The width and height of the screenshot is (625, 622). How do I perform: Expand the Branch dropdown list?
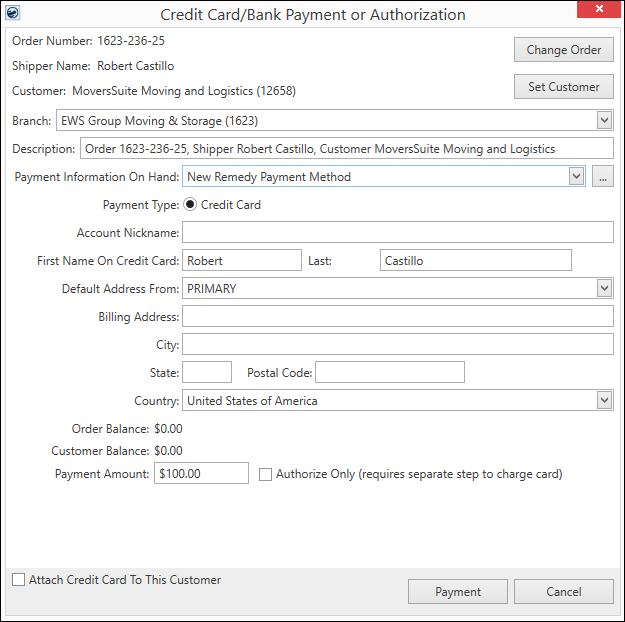[603, 121]
